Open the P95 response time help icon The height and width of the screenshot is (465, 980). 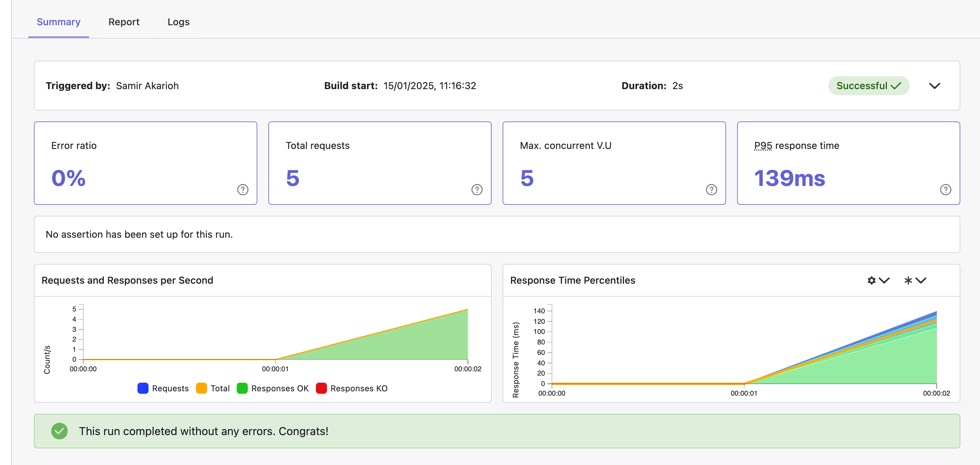[x=946, y=190]
